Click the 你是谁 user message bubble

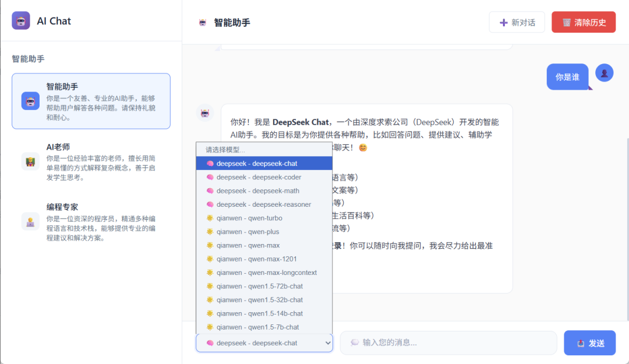[x=567, y=77]
